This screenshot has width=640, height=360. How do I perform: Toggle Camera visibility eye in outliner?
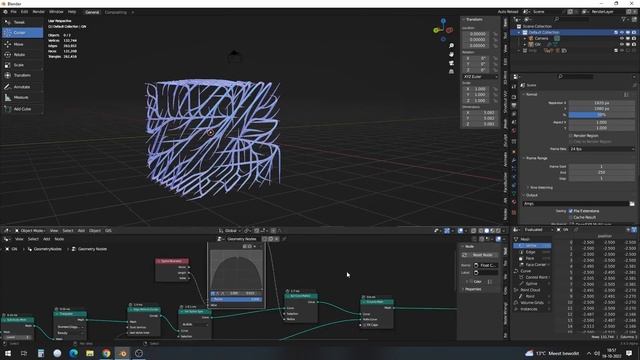(622, 38)
